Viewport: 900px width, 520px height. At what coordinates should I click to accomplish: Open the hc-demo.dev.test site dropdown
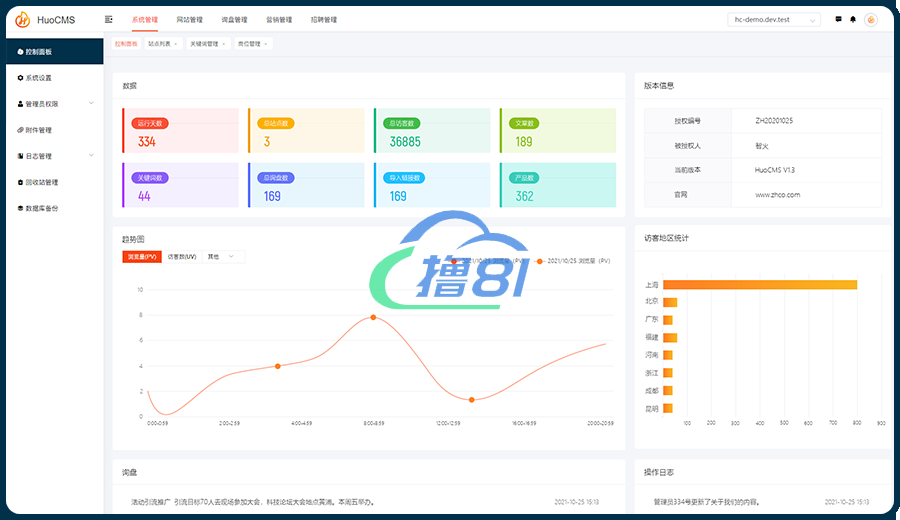pos(776,19)
